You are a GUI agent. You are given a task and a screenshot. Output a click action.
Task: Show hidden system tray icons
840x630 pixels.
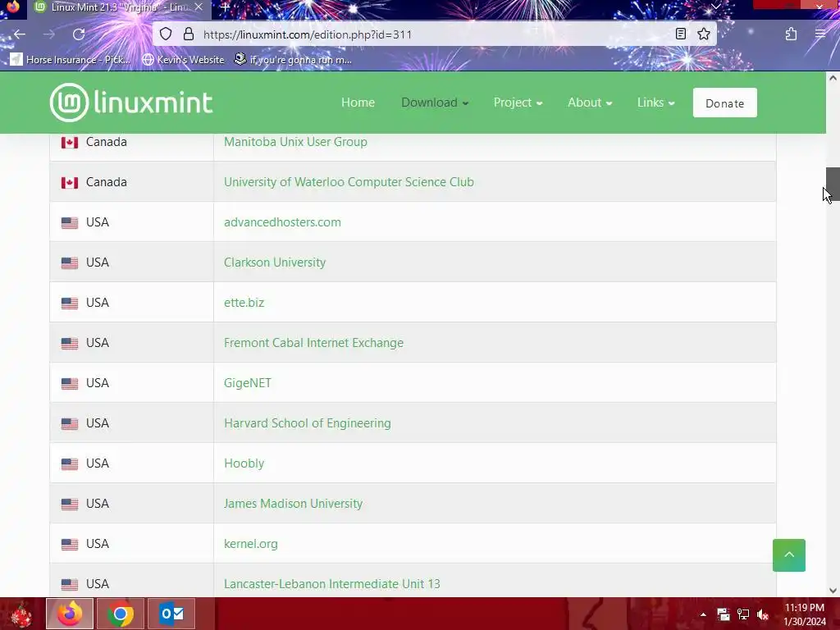[703, 614]
